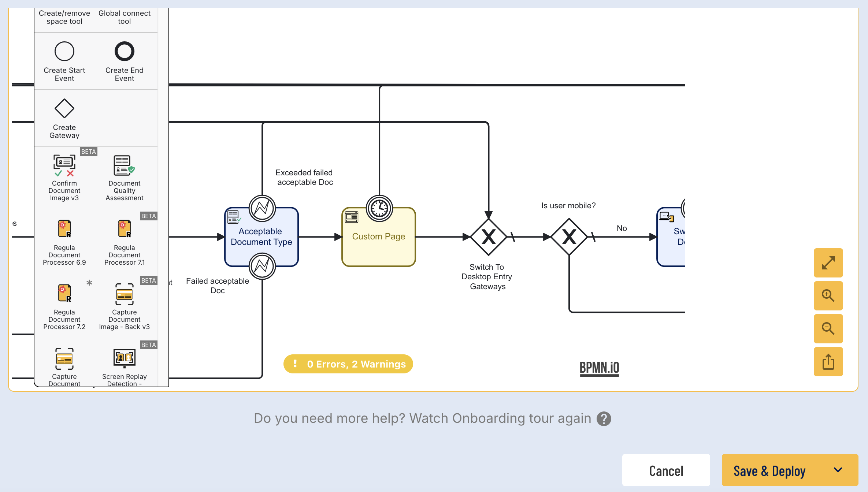Click the timer boundary event on Custom Page

click(x=379, y=208)
